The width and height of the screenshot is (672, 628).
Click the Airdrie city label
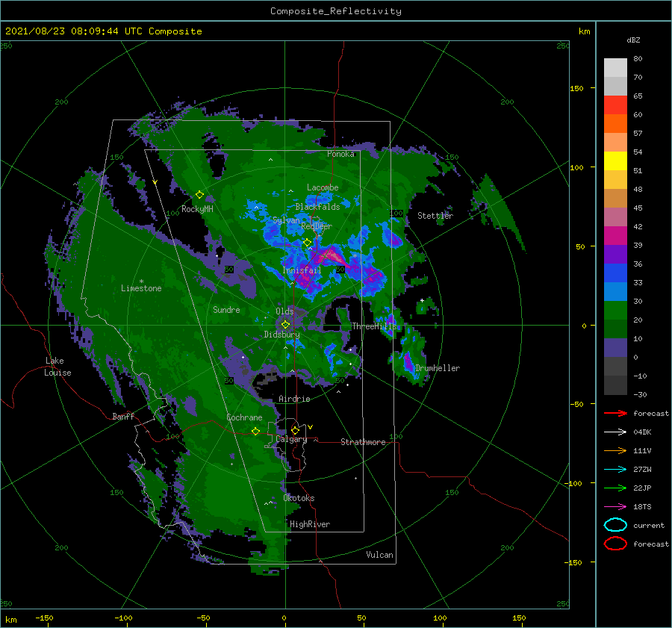294,399
